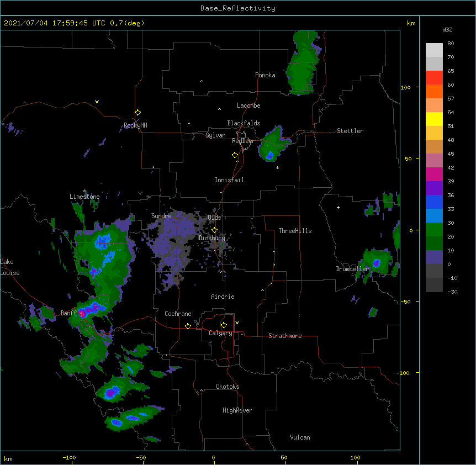The width and height of the screenshot is (476, 465).
Task: Click the Lacombe city label
Action: click(248, 105)
